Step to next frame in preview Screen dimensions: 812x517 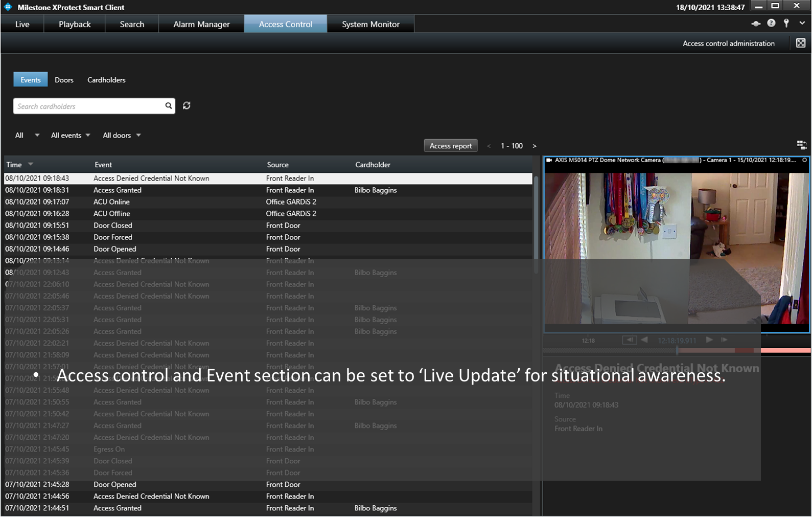(x=724, y=340)
